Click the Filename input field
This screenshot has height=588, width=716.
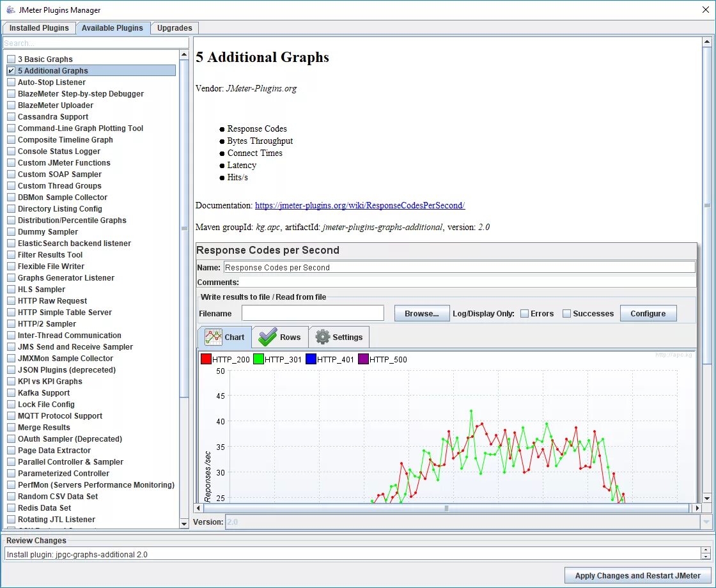pyautogui.click(x=313, y=313)
